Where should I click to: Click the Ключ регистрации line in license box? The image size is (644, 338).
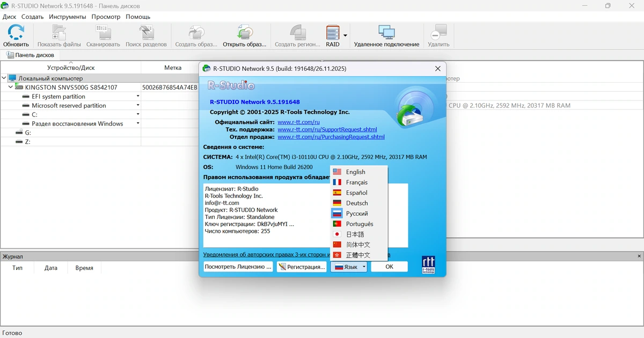click(x=250, y=224)
